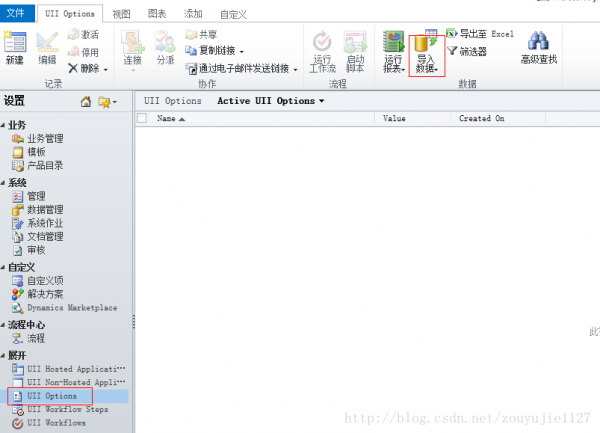Switch to the 自定义 (Customize) ribbon tab
Screen dimensions: 600x433
click(x=233, y=15)
